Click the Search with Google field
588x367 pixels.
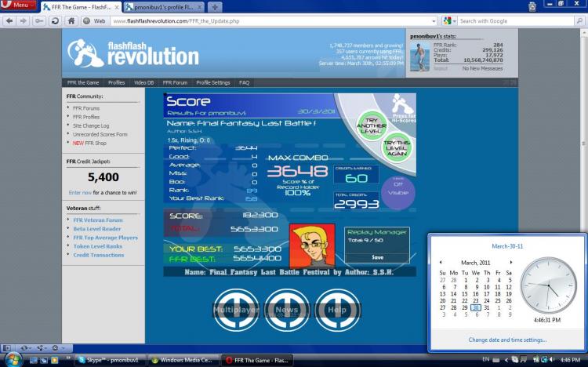click(516, 21)
